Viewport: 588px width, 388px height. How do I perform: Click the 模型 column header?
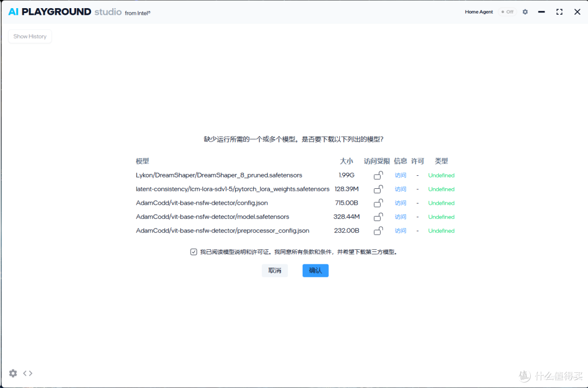coord(143,161)
